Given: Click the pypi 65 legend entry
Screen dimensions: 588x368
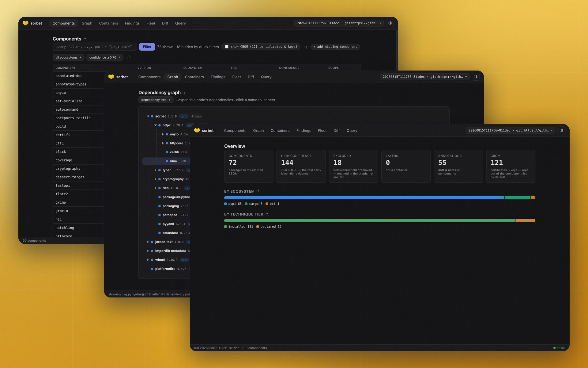Looking at the screenshot, I should (x=233, y=204).
